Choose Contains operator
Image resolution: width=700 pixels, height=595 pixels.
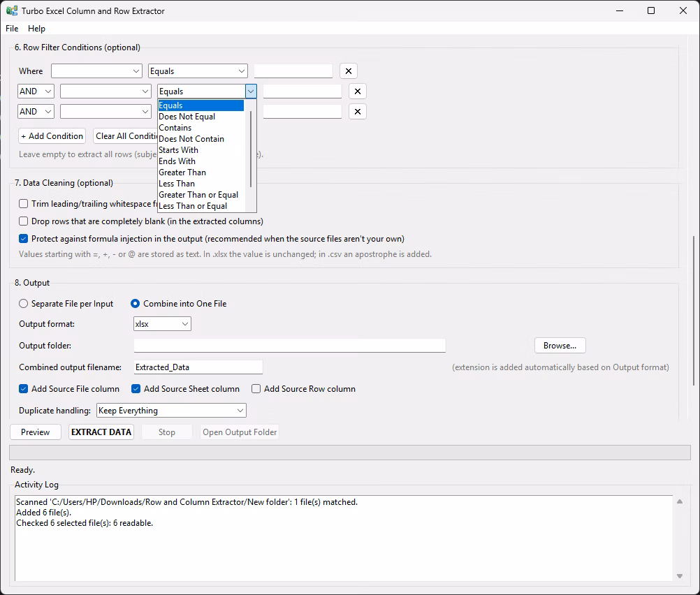(201, 128)
